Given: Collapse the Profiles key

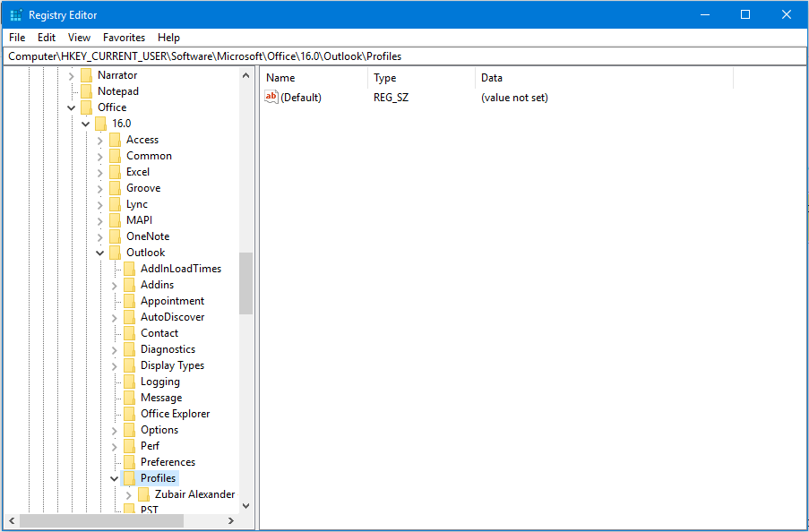Looking at the screenshot, I should coord(115,479).
